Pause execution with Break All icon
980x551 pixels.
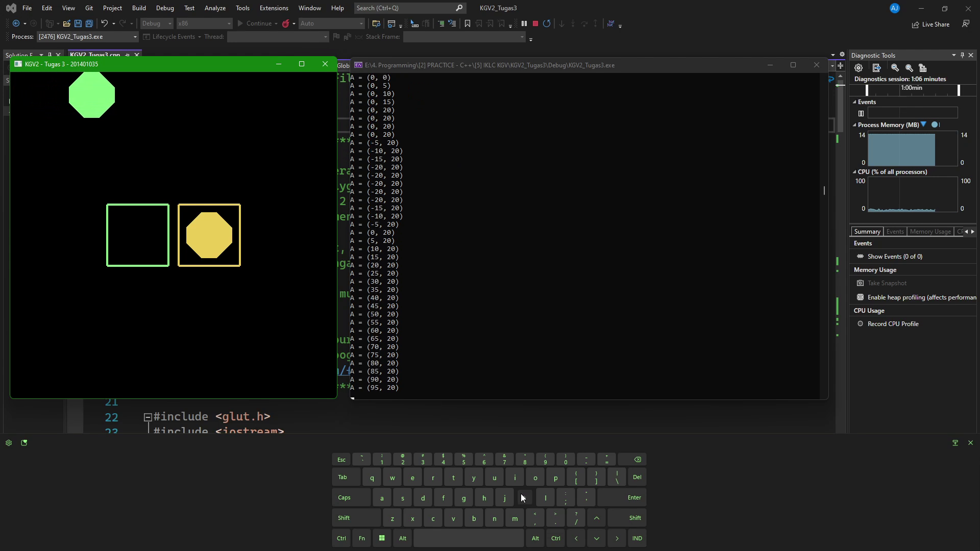[524, 23]
